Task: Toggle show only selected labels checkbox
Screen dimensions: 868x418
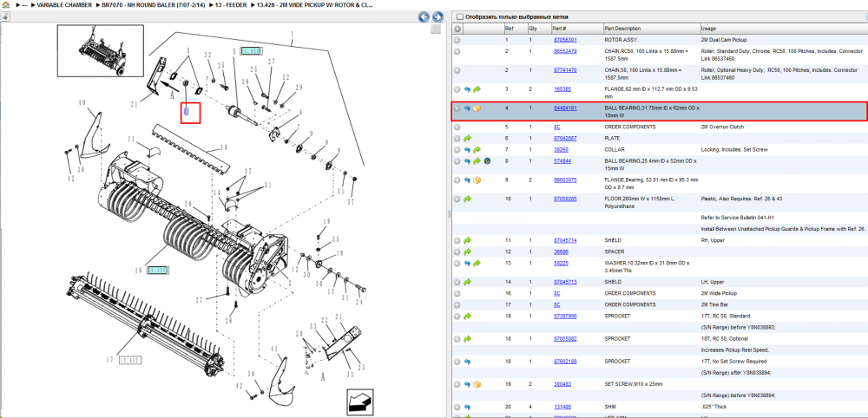Action: (459, 17)
